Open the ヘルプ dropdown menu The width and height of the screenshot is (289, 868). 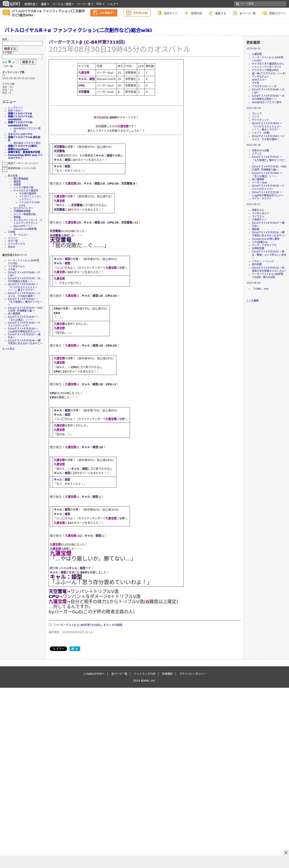point(112,4)
